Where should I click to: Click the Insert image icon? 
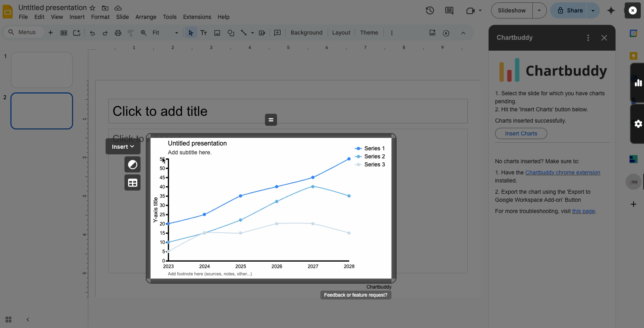[217, 33]
